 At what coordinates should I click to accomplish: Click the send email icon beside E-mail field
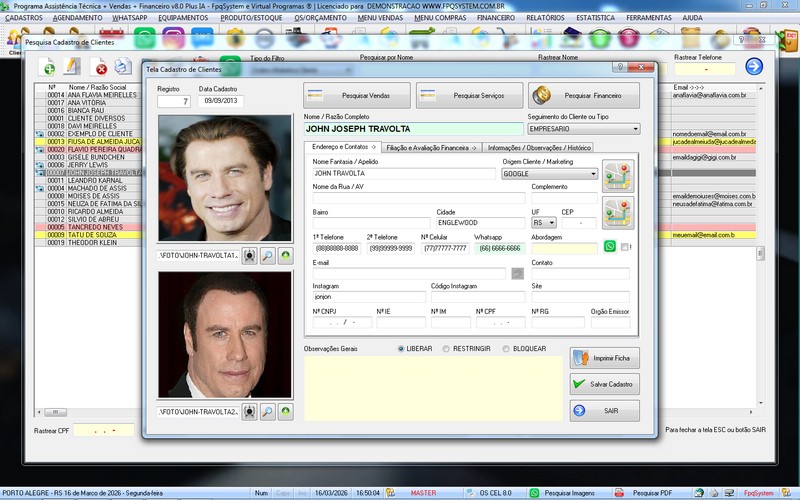pyautogui.click(x=517, y=273)
